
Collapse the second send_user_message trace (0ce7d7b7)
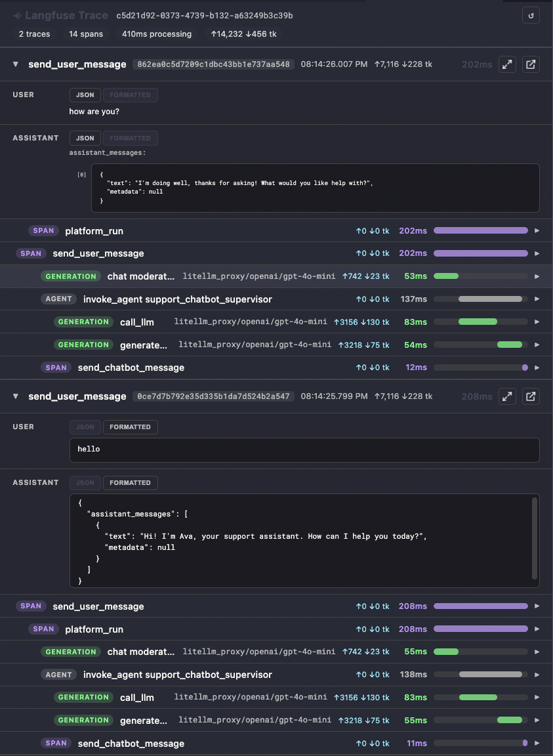[16, 396]
